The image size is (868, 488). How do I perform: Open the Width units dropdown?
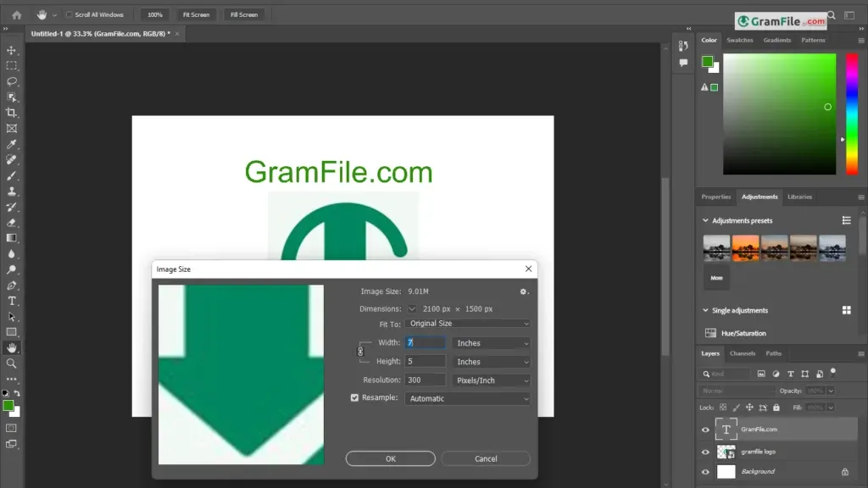(492, 343)
